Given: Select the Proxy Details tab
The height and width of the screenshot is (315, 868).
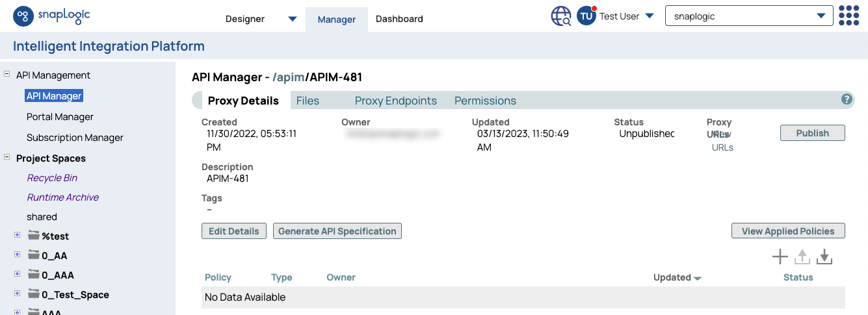Looking at the screenshot, I should click(x=243, y=101).
